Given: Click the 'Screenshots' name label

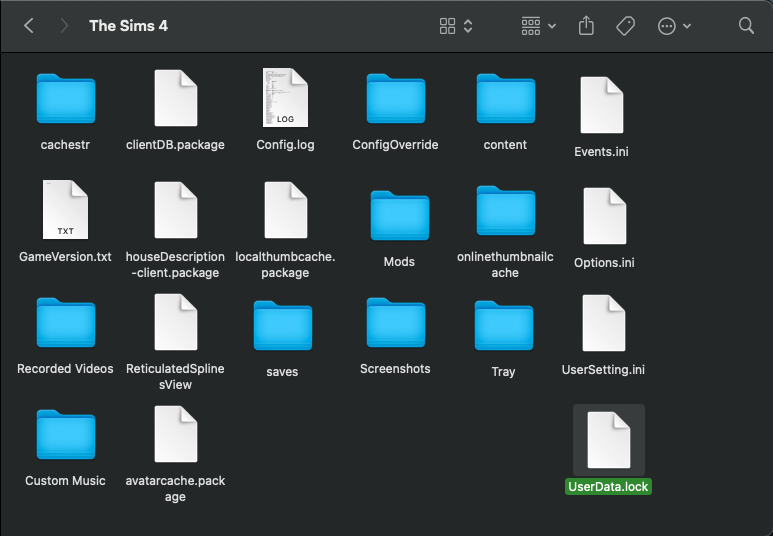Looking at the screenshot, I should tap(395, 368).
